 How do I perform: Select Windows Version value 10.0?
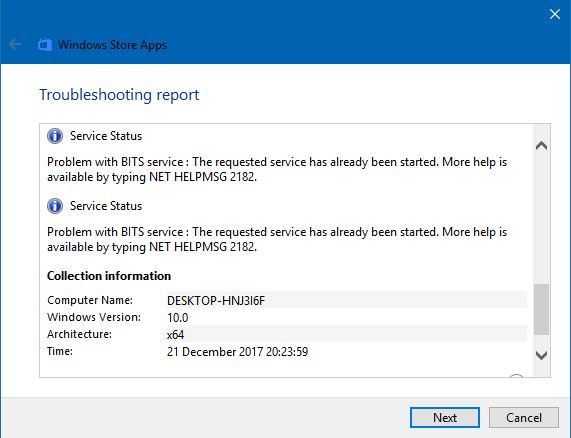178,317
